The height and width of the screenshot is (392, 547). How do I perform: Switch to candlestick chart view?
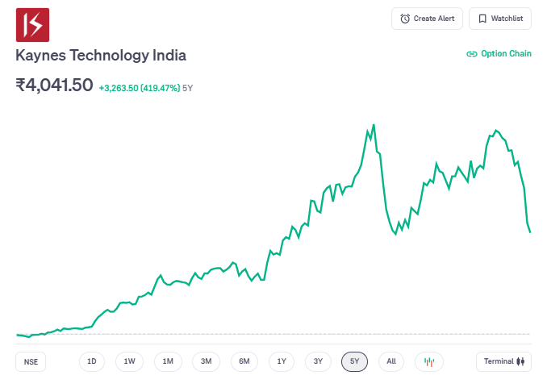429,361
